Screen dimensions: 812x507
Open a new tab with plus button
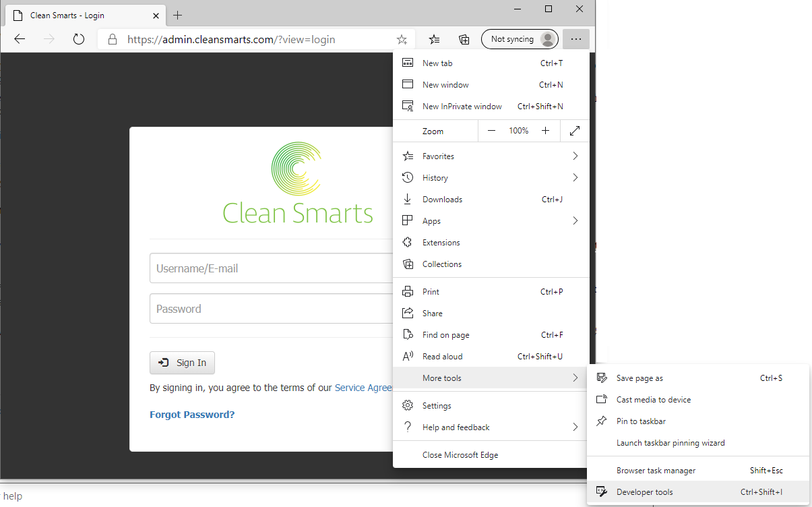tap(178, 15)
